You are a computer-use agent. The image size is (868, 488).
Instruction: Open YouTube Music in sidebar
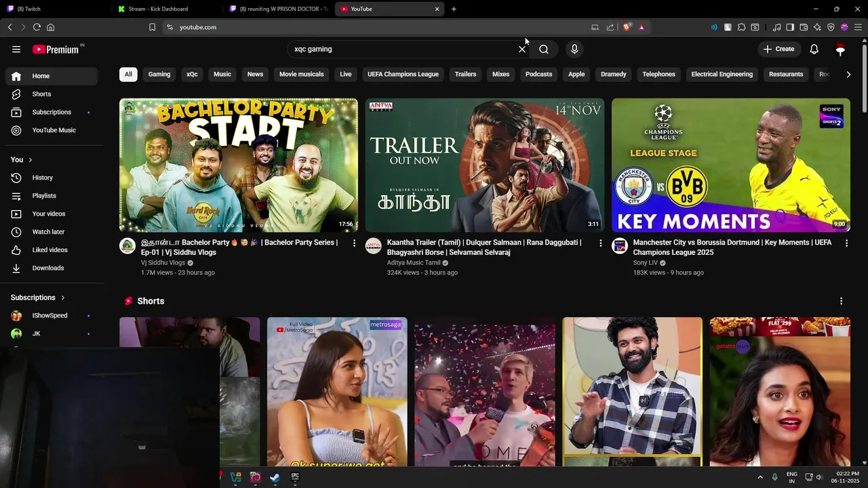click(x=52, y=130)
